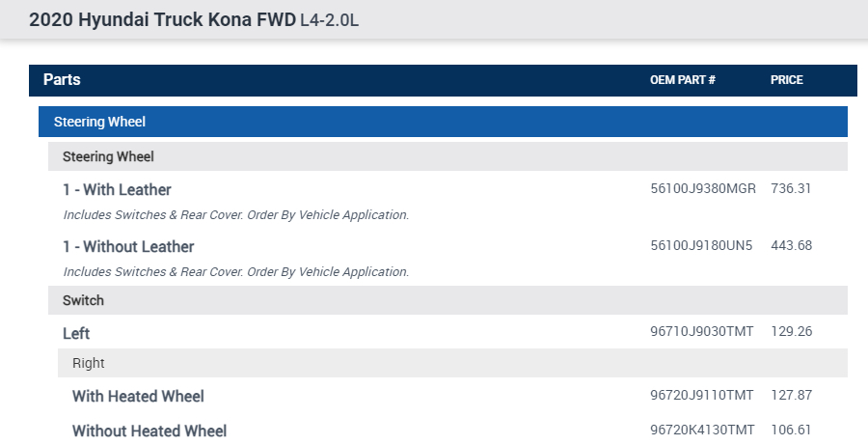The height and width of the screenshot is (445, 868).
Task: Click the 106.61 price
Action: [x=791, y=430]
